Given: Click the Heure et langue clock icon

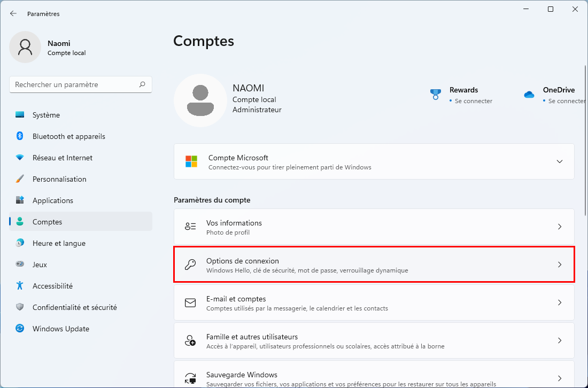Looking at the screenshot, I should pyautogui.click(x=20, y=243).
